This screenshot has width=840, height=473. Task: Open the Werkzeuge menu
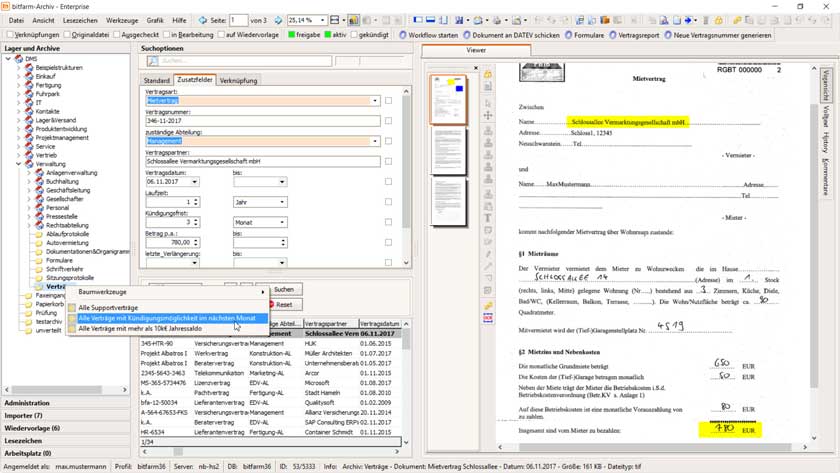pos(122,20)
